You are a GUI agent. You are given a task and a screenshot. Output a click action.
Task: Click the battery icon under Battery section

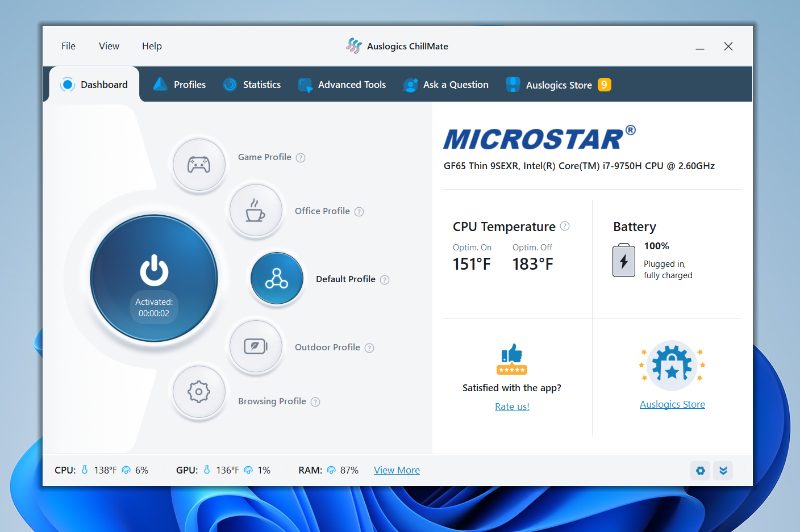[x=623, y=261]
